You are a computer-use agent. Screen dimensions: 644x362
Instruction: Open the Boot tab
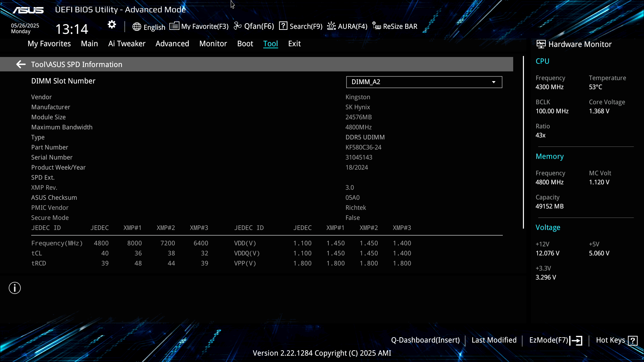click(245, 44)
